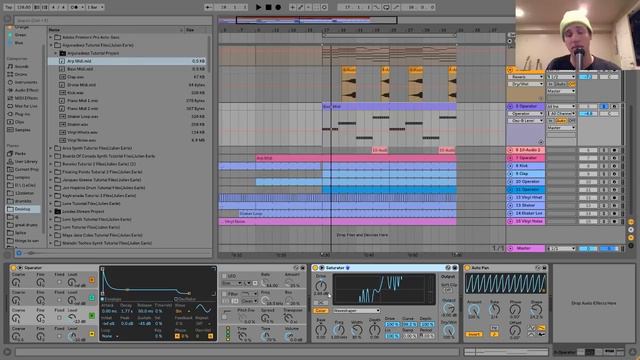Arm the 15 Vinyl Noise track
This screenshot has width=640, height=360.
click(614, 221)
